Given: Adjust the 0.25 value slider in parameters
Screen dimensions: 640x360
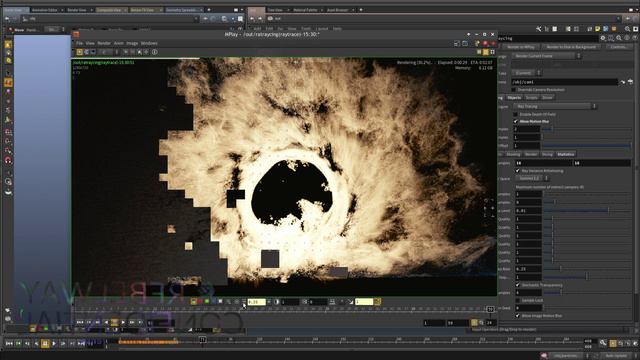Looking at the screenshot, I should pos(561,269).
